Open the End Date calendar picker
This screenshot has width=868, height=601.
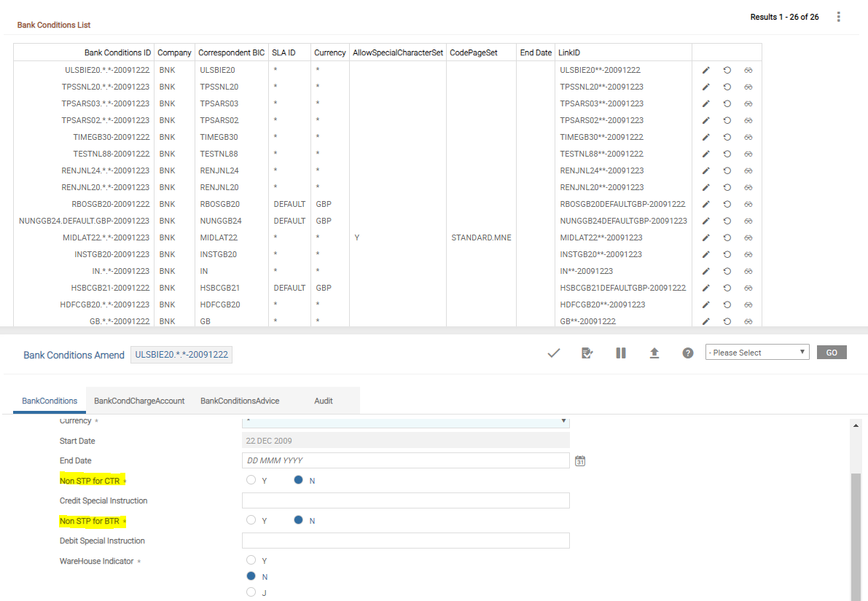580,461
